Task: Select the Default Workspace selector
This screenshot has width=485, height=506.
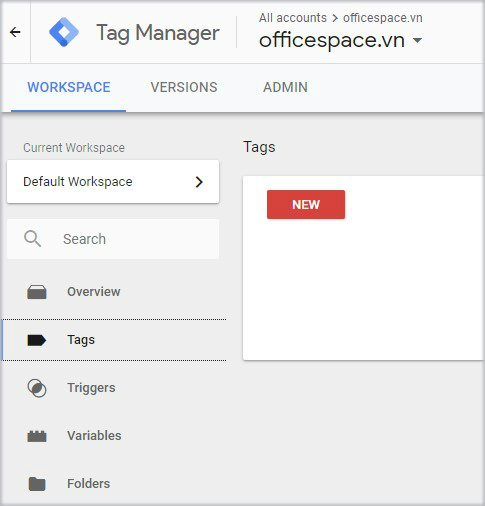Action: point(113,182)
